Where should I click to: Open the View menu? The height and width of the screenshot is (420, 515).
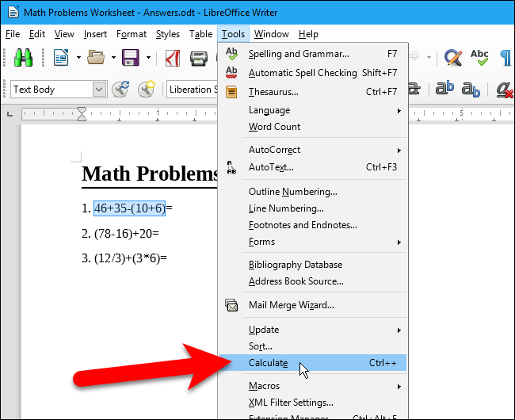click(64, 34)
